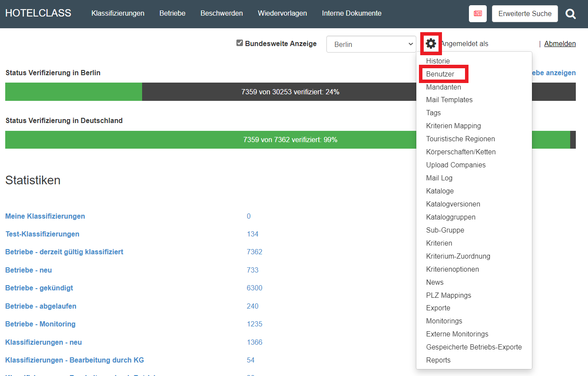The image size is (588, 376).
Task: Go to the Beschwerden nav item
Action: click(222, 13)
